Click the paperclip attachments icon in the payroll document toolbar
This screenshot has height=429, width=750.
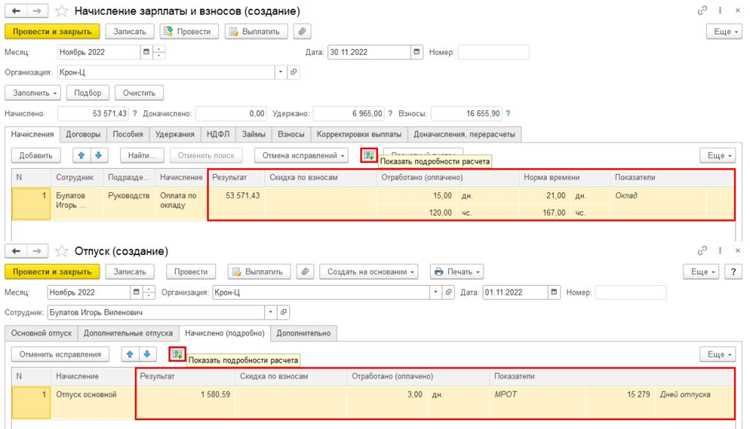point(302,32)
